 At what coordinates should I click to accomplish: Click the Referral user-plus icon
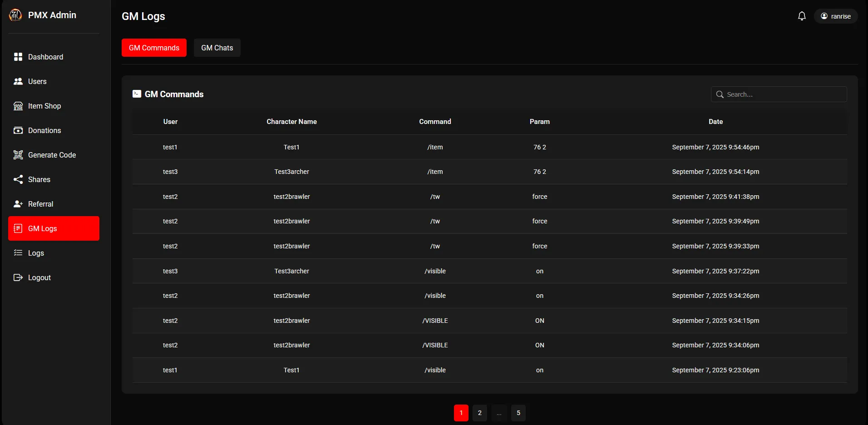tap(18, 204)
